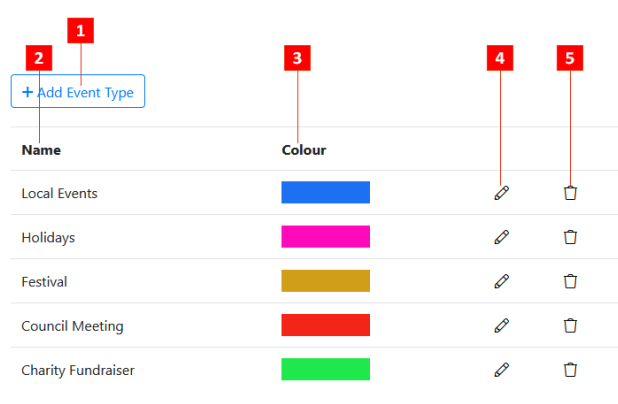The width and height of the screenshot is (618, 404).
Task: Remove Holidays using its trash icon
Action: [x=570, y=237]
